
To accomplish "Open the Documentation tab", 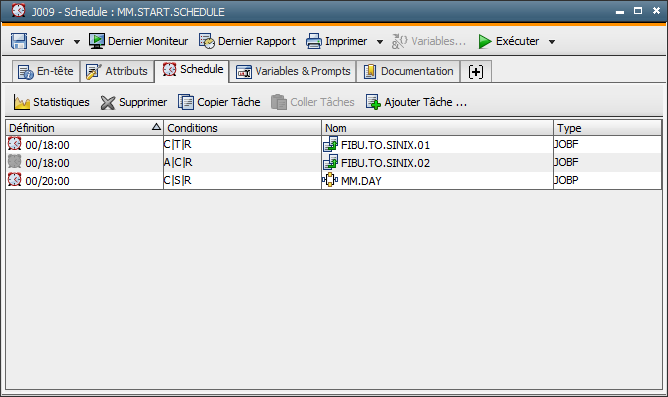I will point(408,71).
